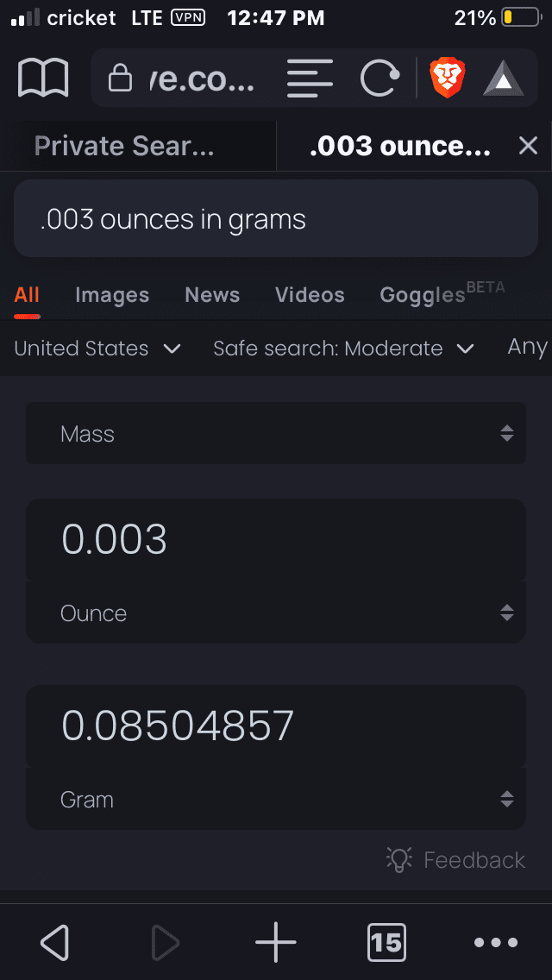Viewport: 552px width, 980px height.
Task: Open the bookmarks book icon
Action: [43, 79]
